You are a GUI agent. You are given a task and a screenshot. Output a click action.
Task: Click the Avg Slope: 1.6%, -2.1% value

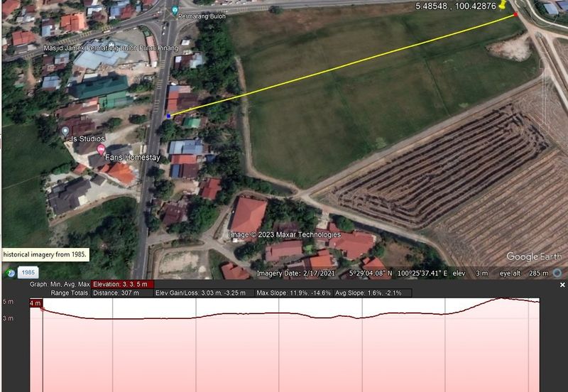coord(372,293)
